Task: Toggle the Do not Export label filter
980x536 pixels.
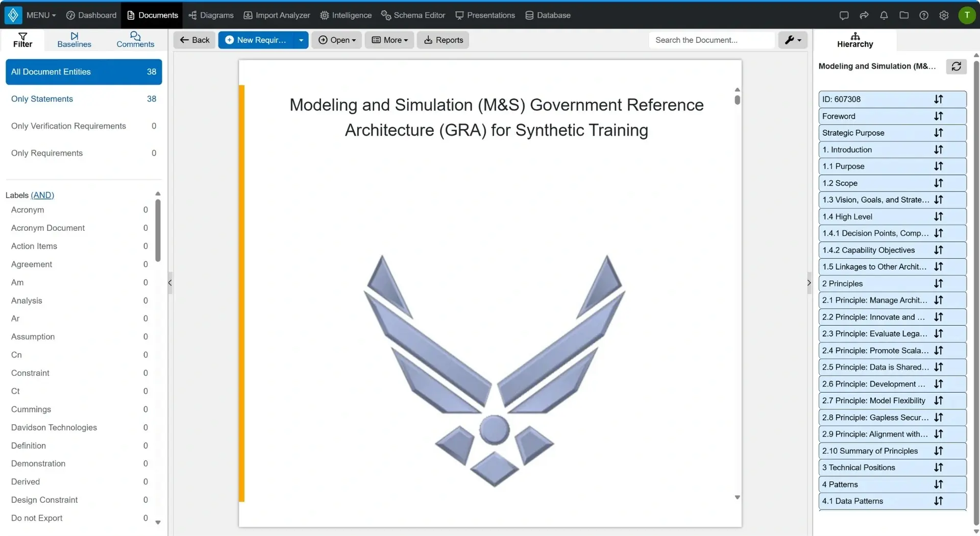Action: 79,518
